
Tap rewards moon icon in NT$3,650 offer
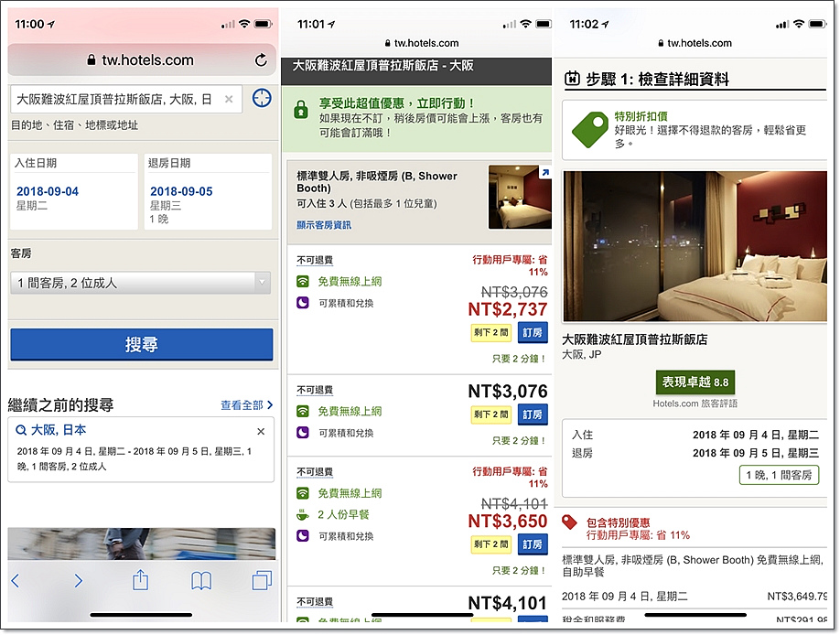pyautogui.click(x=303, y=536)
